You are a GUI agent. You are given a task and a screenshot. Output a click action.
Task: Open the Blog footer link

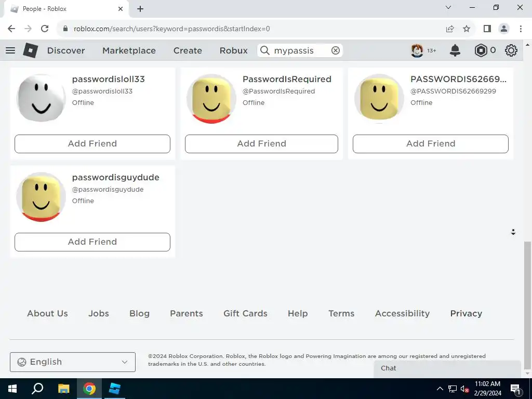(x=139, y=313)
